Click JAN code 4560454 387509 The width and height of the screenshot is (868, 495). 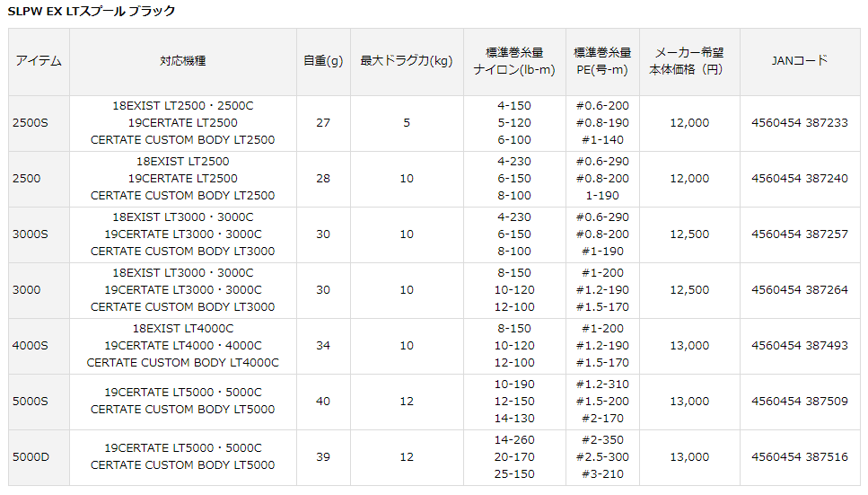point(800,402)
